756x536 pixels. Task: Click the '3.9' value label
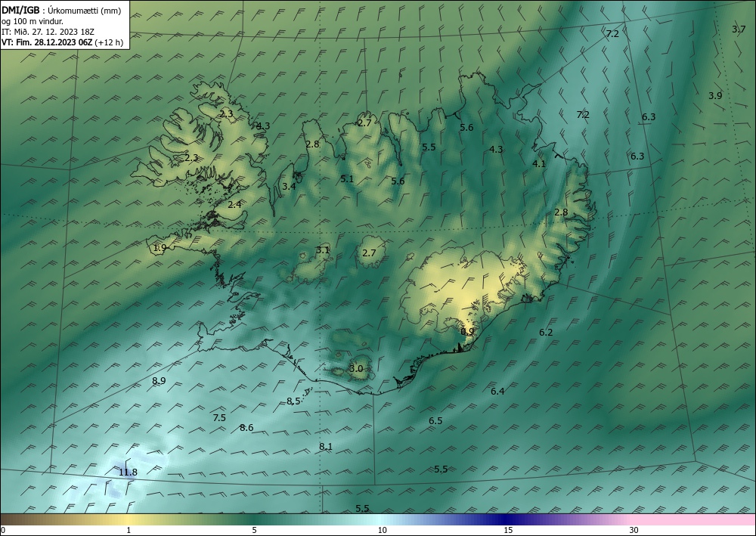click(715, 95)
